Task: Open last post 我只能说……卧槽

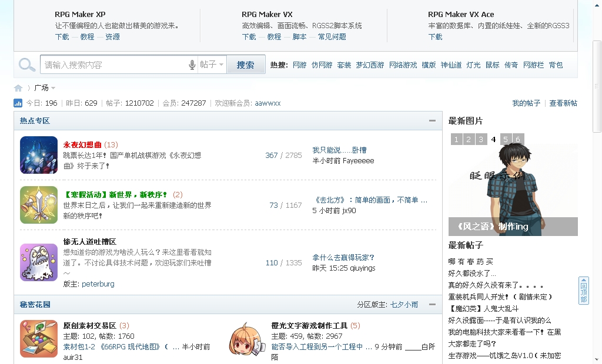Action: point(339,150)
